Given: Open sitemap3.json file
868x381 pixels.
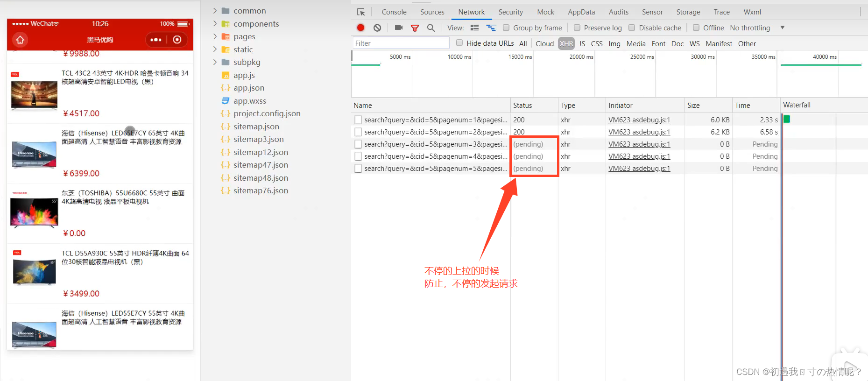Looking at the screenshot, I should tap(259, 139).
